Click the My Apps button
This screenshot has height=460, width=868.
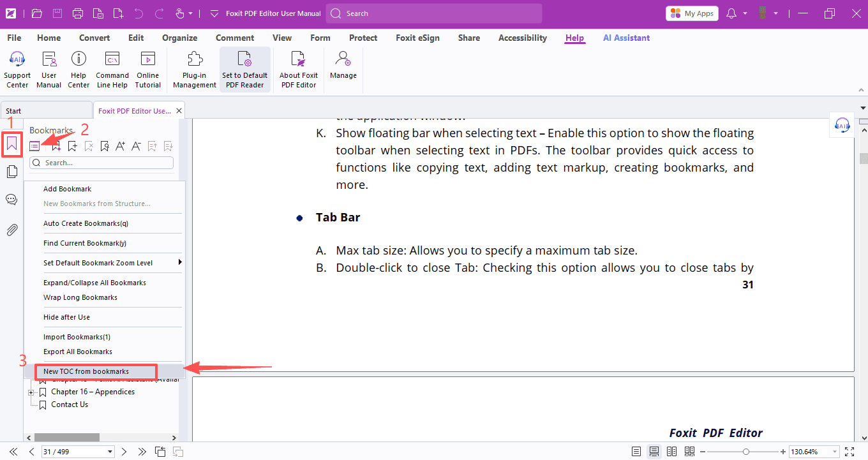692,13
